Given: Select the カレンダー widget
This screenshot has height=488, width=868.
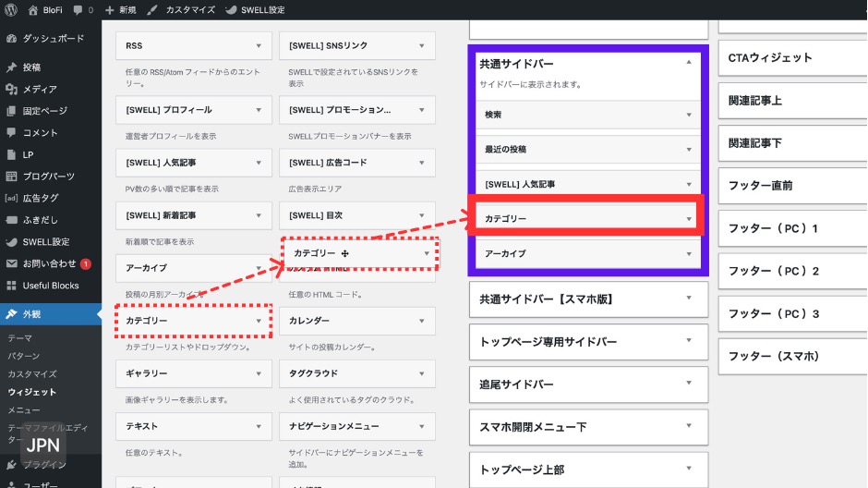Looking at the screenshot, I should click(357, 321).
